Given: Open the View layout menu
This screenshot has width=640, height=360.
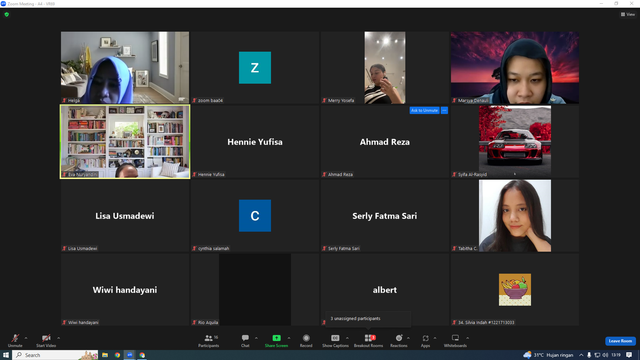Looking at the screenshot, I should (x=628, y=14).
